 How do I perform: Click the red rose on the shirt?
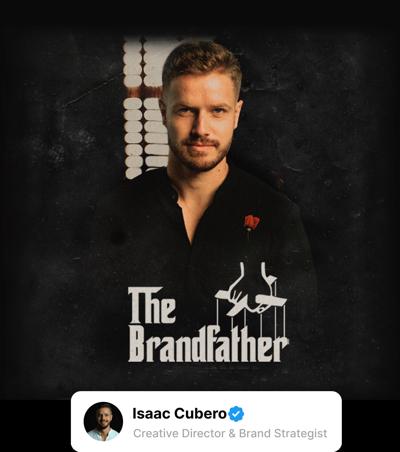252,223
